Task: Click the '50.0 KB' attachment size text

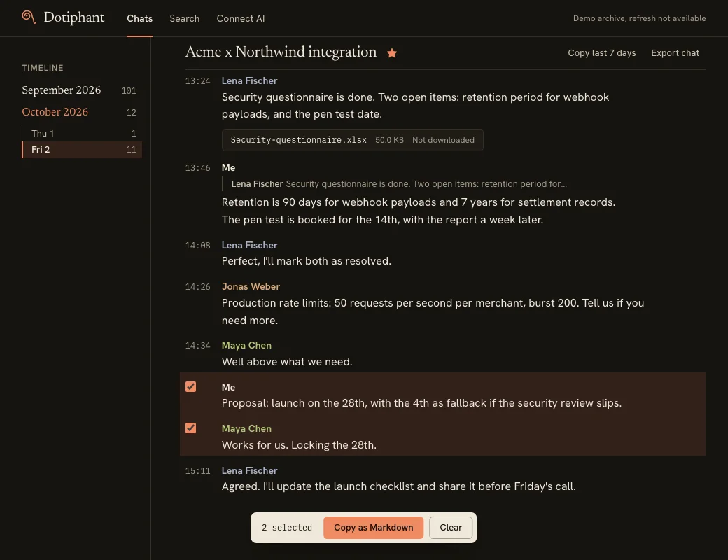Action: 389,140
